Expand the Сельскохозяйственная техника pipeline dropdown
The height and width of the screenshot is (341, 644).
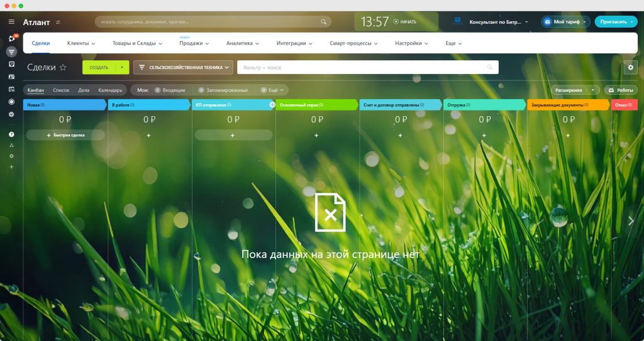[x=183, y=67]
